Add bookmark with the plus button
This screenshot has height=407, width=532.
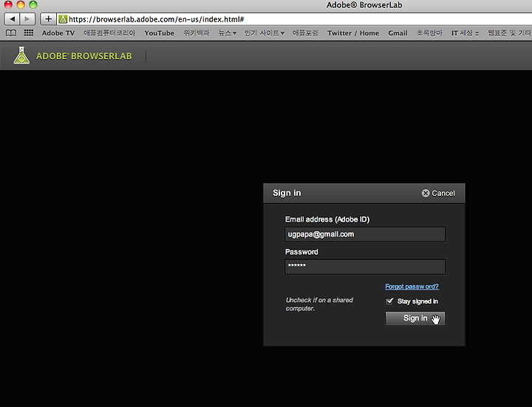coord(48,19)
